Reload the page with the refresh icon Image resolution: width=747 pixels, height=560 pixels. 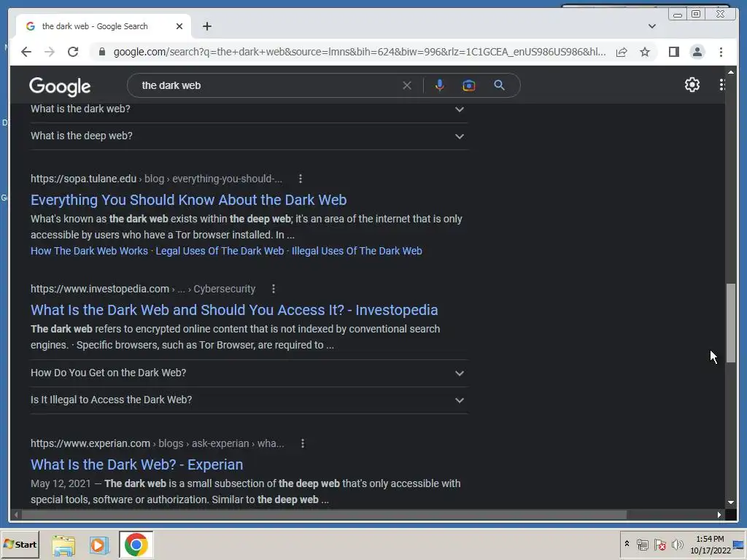73,52
